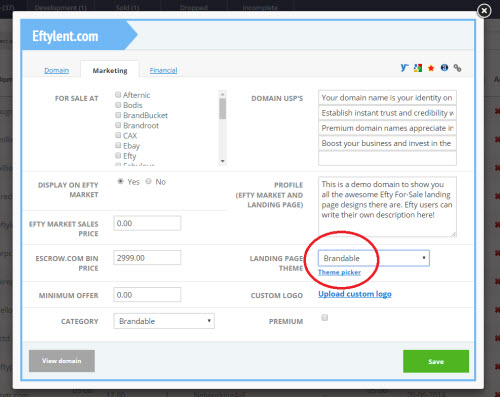Image resolution: width=500 pixels, height=397 pixels.
Task: Close the Eftylent.com dialog with X
Action: point(484,11)
